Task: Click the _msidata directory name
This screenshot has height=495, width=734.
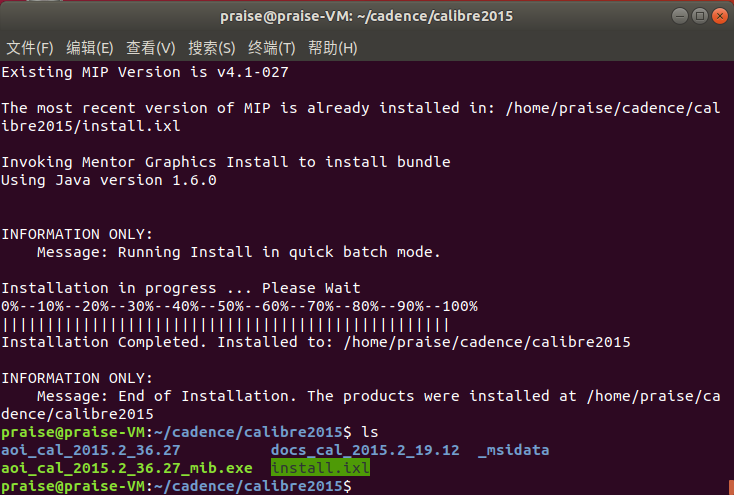Action: tap(514, 450)
